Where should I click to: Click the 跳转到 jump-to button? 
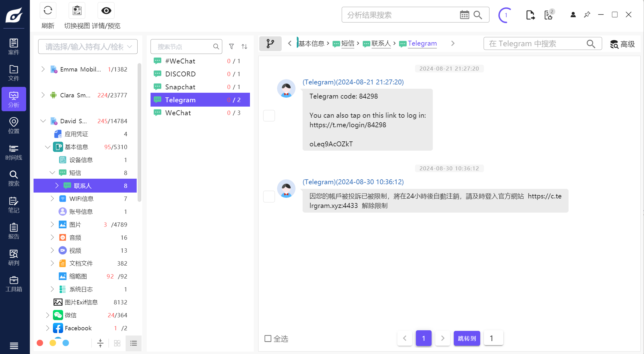click(467, 338)
